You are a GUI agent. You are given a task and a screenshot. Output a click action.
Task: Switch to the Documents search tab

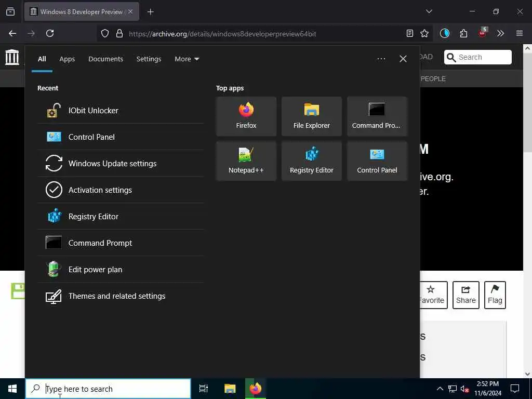[106, 59]
